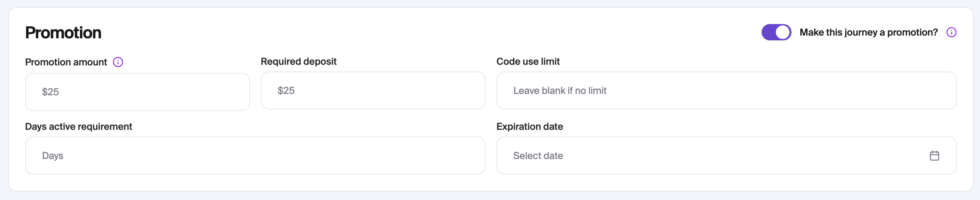Click the Days active requirement field
Viewport: 980px width, 200px height.
tap(255, 156)
